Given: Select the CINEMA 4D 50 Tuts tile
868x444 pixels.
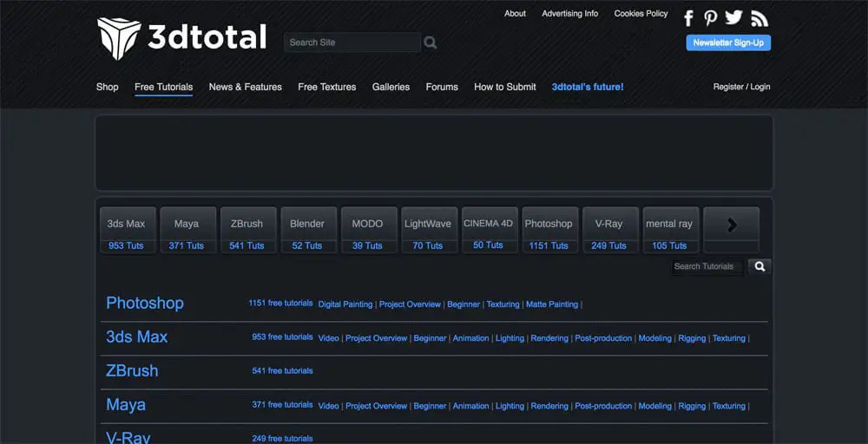Looking at the screenshot, I should coord(490,230).
